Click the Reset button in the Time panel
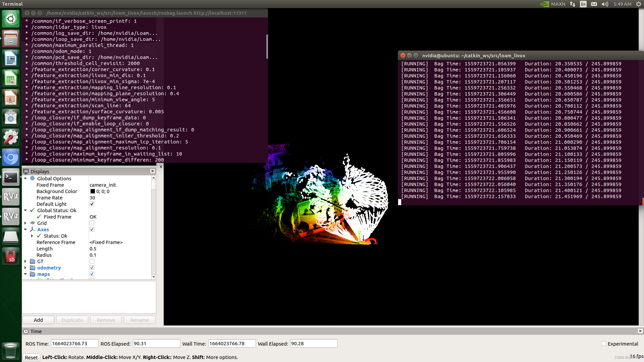Screen dimensions: 644x362 pyautogui.click(x=31, y=357)
